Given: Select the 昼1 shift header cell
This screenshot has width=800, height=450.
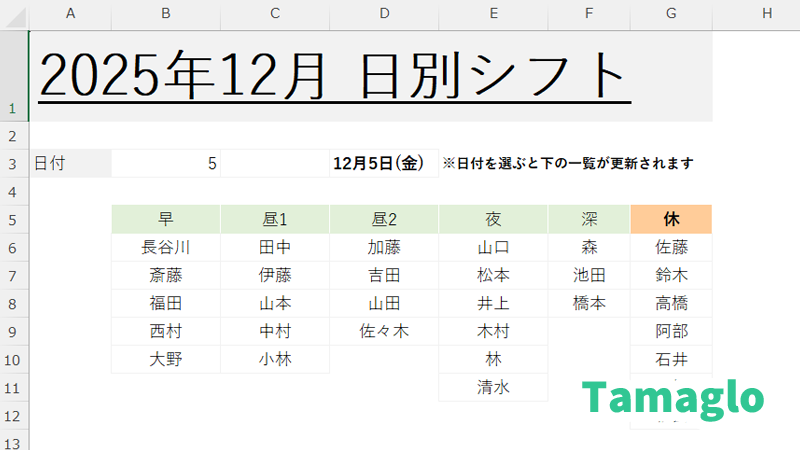Looking at the screenshot, I should (275, 219).
